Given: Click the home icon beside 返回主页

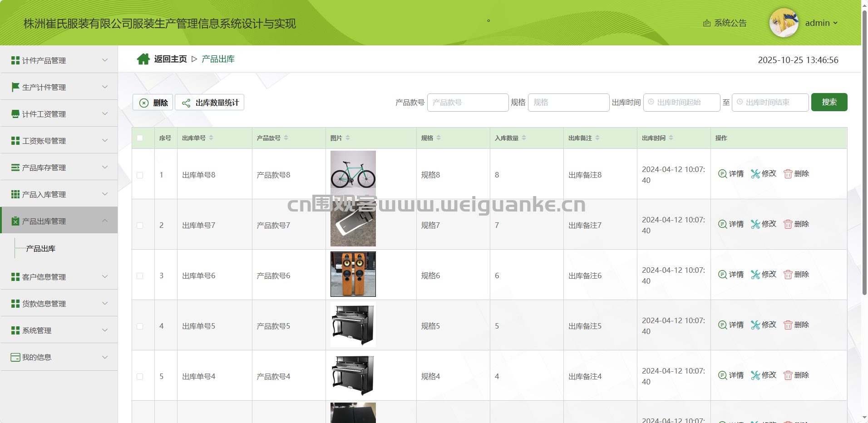Looking at the screenshot, I should coord(143,59).
